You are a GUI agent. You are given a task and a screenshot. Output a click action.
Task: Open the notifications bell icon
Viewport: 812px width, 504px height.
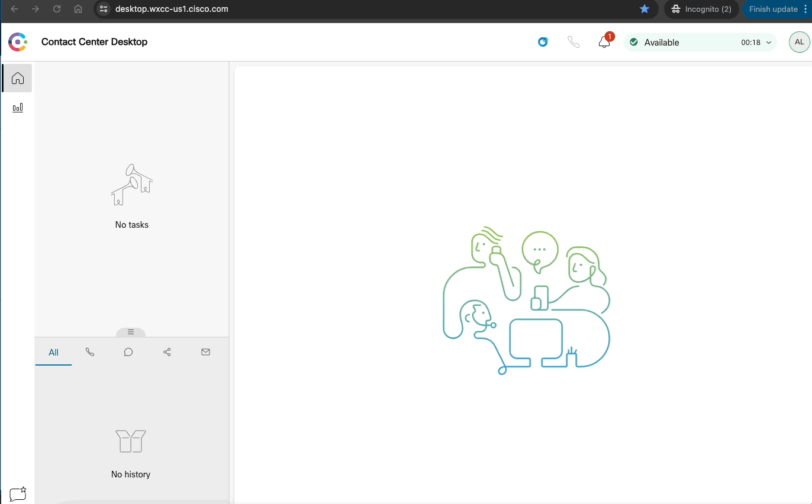tap(604, 42)
